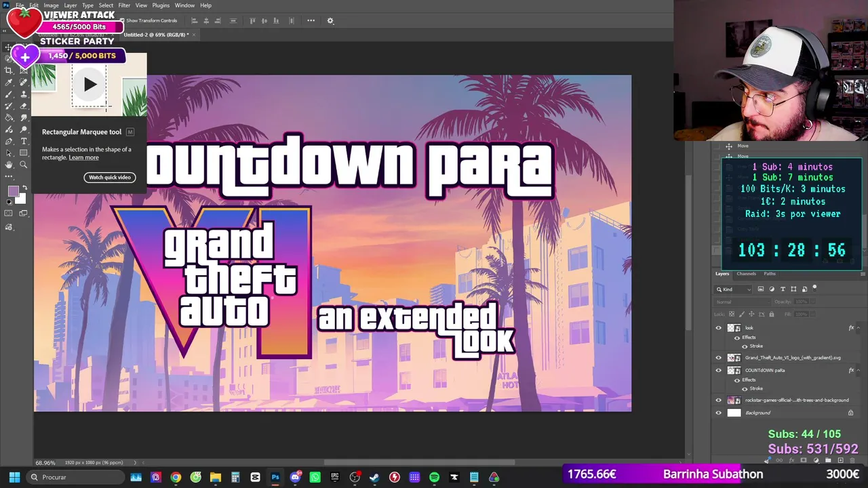Select the Horizontal Type tool
The width and height of the screenshot is (868, 488).
click(x=24, y=141)
